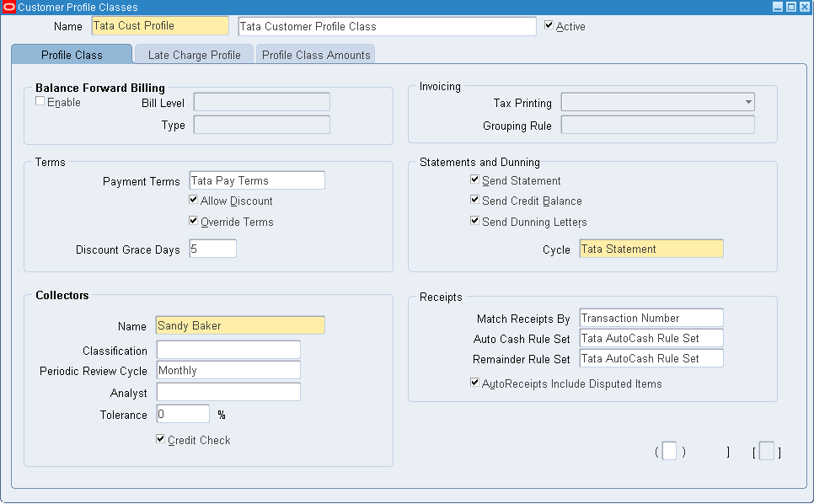Select the Profile Class tab
814x504 pixels.
click(72, 55)
